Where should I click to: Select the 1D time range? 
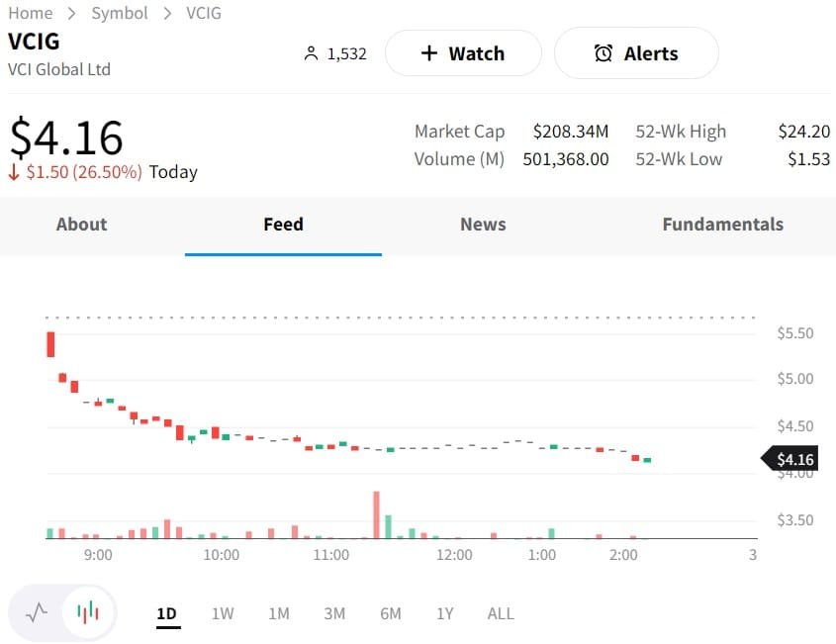(x=166, y=613)
